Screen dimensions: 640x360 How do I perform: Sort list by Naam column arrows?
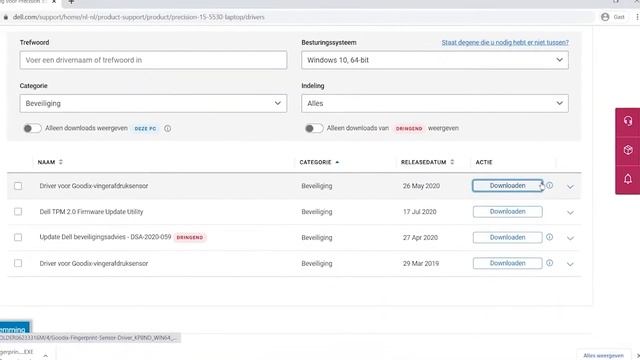[x=61, y=162]
